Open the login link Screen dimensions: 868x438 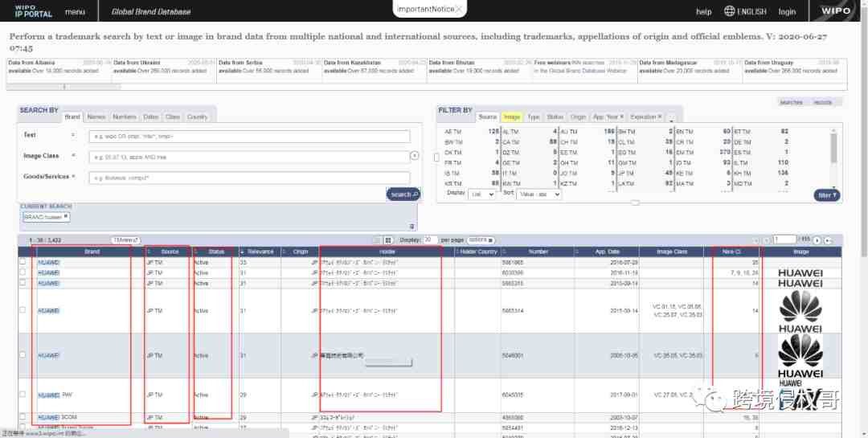(x=787, y=11)
